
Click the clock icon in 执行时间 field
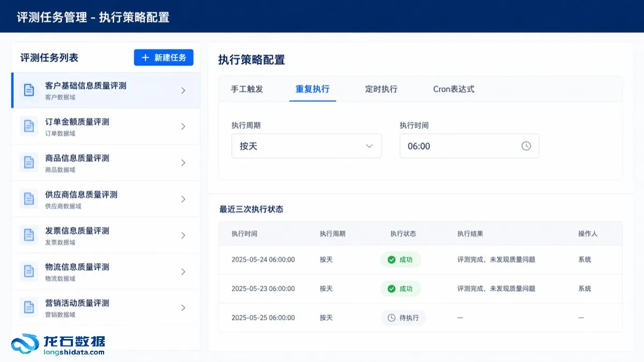pyautogui.click(x=526, y=146)
